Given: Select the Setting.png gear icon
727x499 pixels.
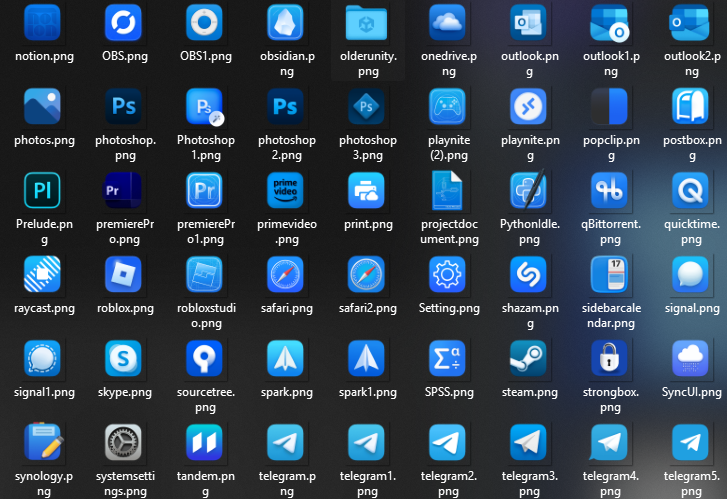Looking at the screenshot, I should (x=447, y=274).
